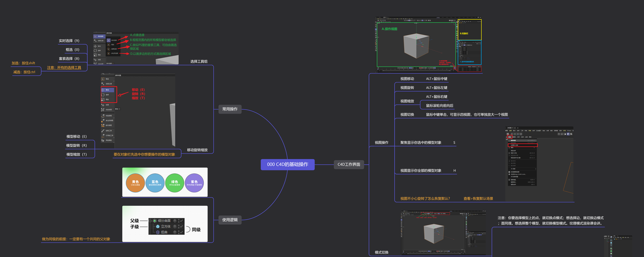644x257 pixels.
Task: Click the 查看>恢复默认场景 orange text
Action: tap(478, 198)
